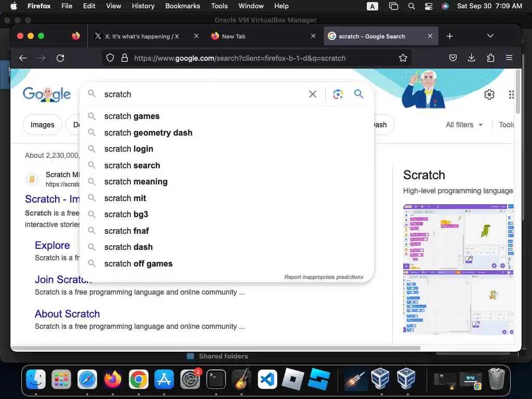Click the blue magnifier search button
The width and height of the screenshot is (532, 399).
(x=358, y=94)
